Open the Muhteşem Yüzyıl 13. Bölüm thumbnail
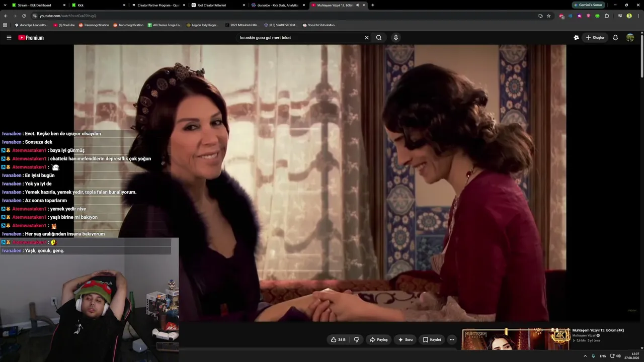This screenshot has width=644, height=362. tap(516, 339)
